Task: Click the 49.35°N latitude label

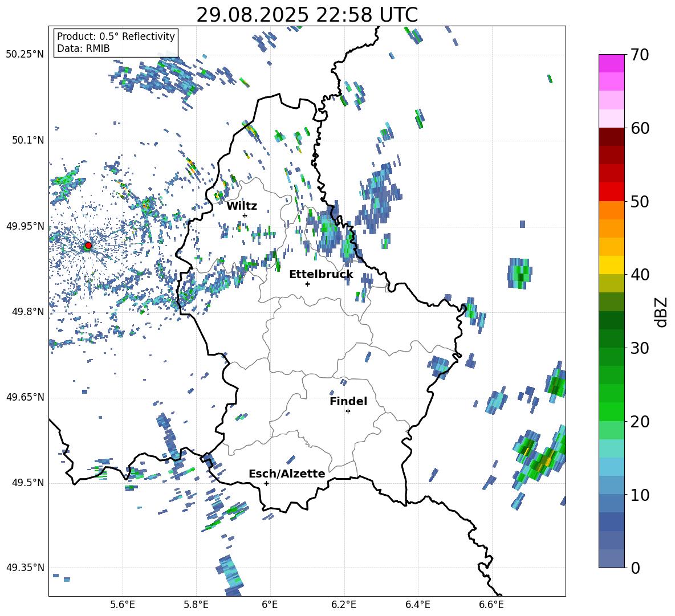Action: (x=25, y=568)
